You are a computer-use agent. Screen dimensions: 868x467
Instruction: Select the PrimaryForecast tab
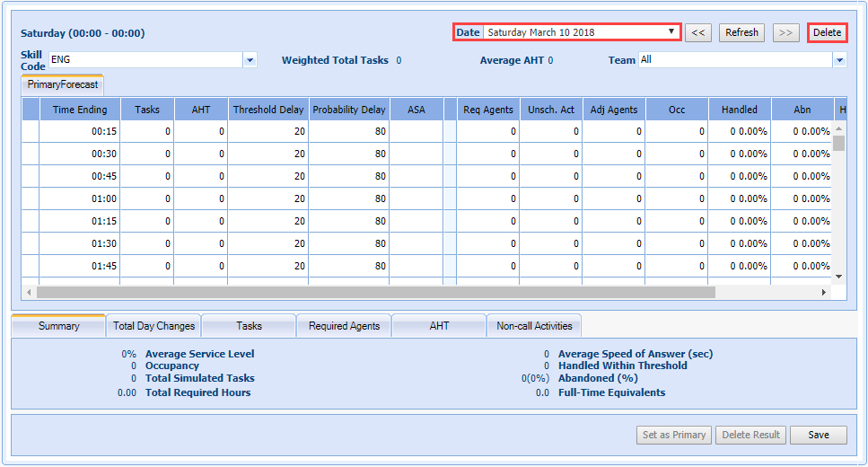(63, 84)
